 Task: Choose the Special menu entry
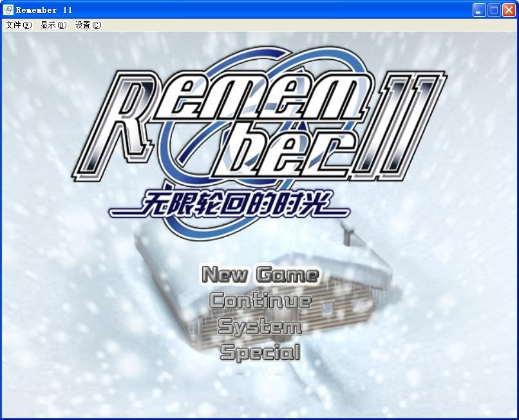260,352
